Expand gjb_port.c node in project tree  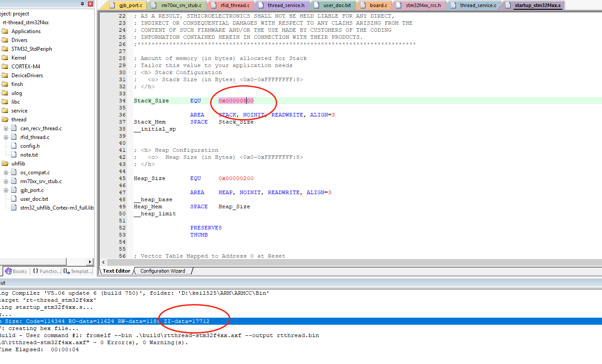coord(6,190)
